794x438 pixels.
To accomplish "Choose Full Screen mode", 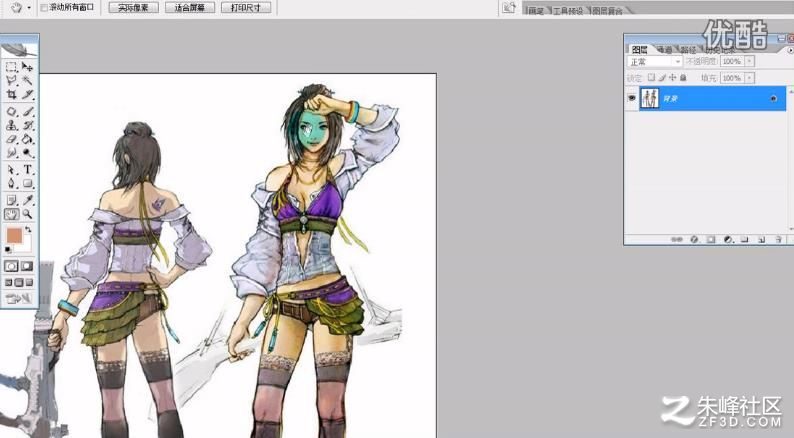I will [x=29, y=283].
